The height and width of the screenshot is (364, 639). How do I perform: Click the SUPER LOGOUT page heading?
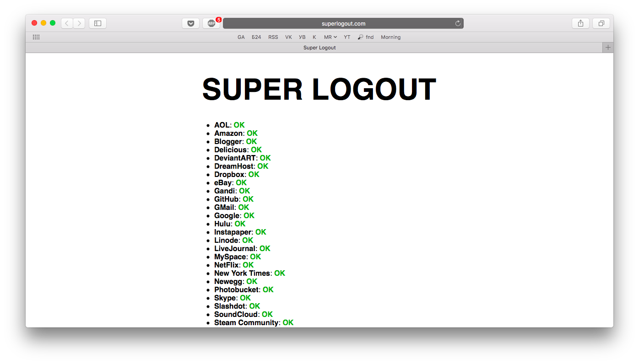pyautogui.click(x=319, y=89)
